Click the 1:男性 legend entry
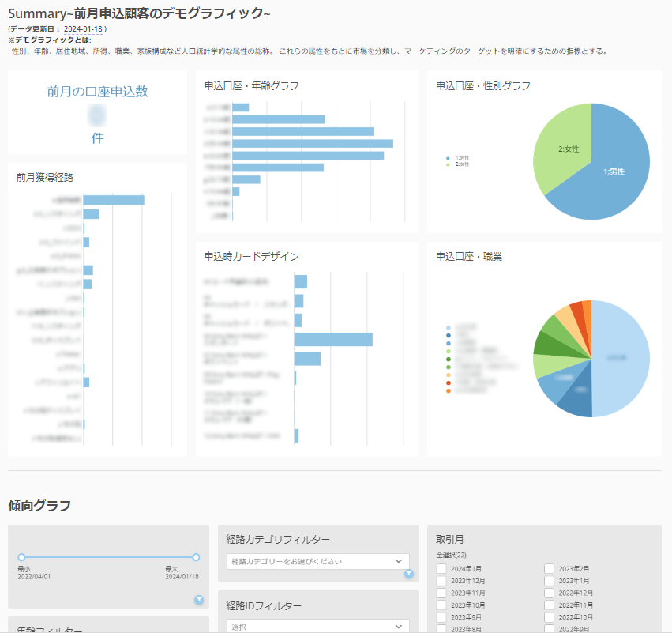Screen dimensions: 672x633 pyautogui.click(x=458, y=158)
